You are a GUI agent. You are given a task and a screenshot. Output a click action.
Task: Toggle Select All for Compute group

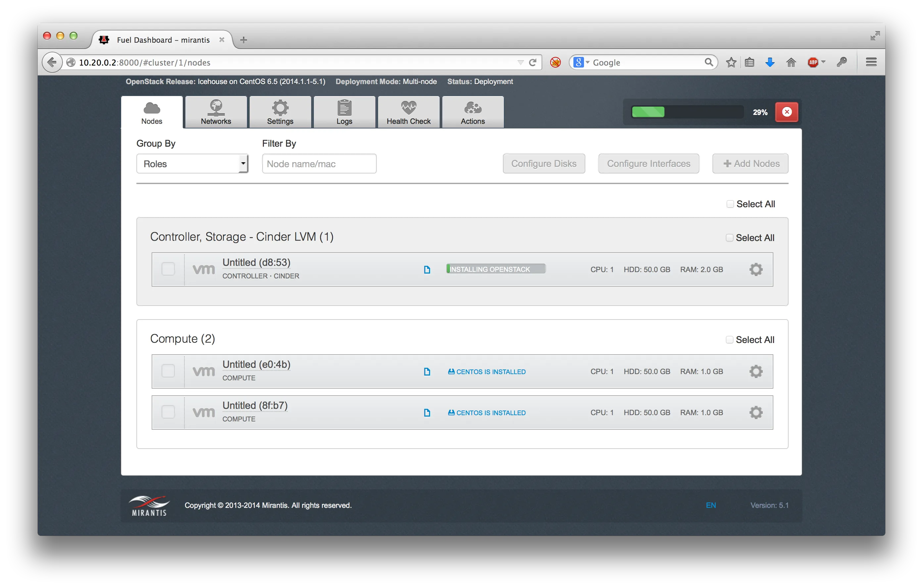pos(729,340)
